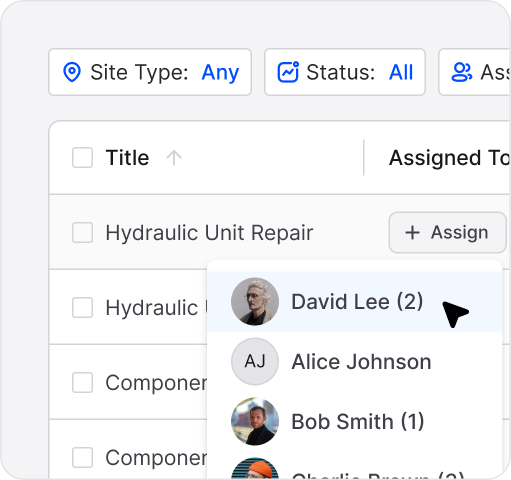Tick the first Component row checkbox
This screenshot has width=511, height=480.
point(82,382)
